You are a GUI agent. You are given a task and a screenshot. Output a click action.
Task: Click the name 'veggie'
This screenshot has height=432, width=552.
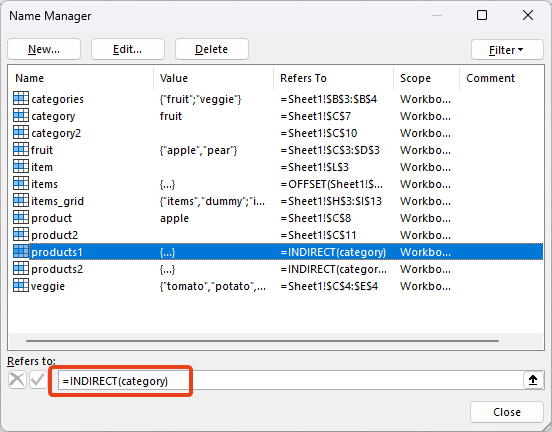coord(48,286)
